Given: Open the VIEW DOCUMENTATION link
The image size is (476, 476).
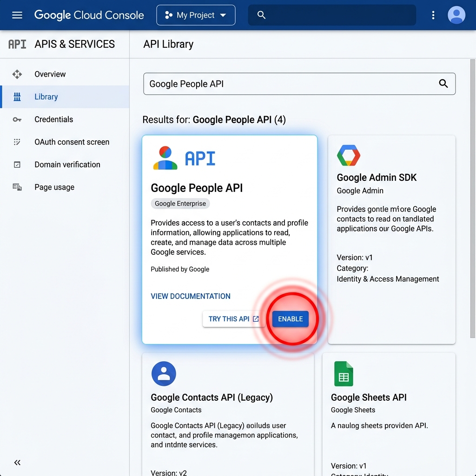Looking at the screenshot, I should click(191, 296).
